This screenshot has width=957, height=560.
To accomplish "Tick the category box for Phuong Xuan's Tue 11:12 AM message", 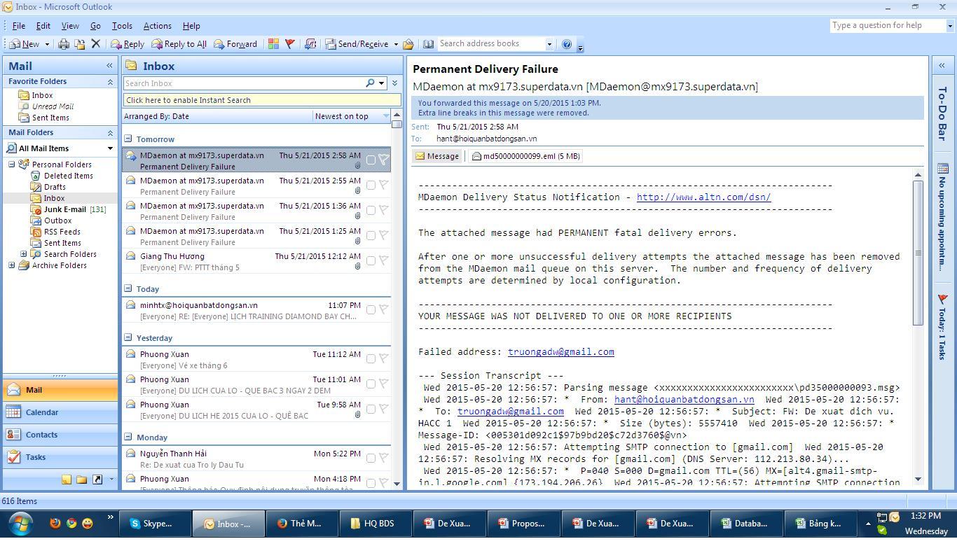I will tap(371, 358).
